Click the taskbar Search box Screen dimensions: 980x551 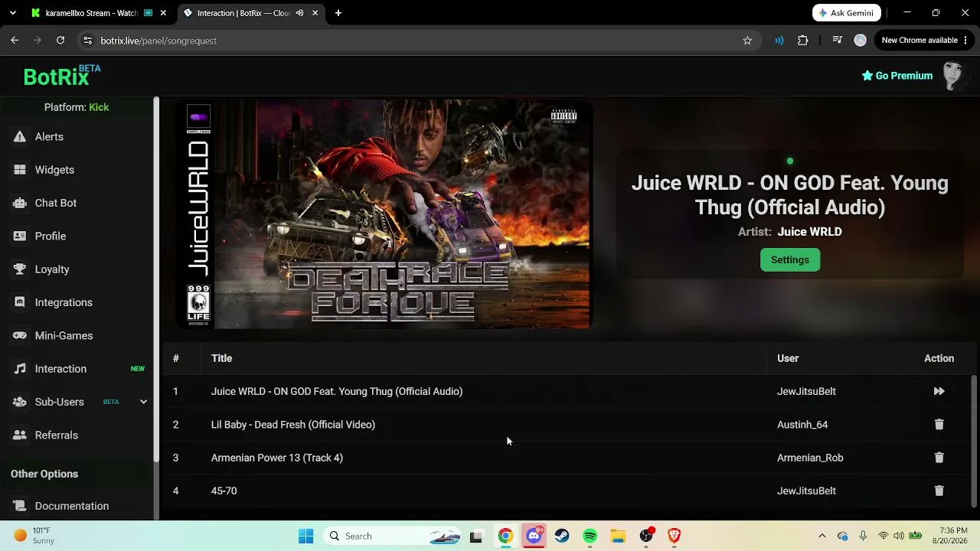[x=392, y=536]
